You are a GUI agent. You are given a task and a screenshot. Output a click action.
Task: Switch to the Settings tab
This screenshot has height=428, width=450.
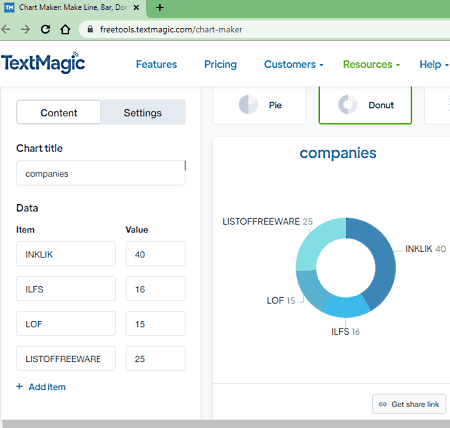click(x=143, y=113)
